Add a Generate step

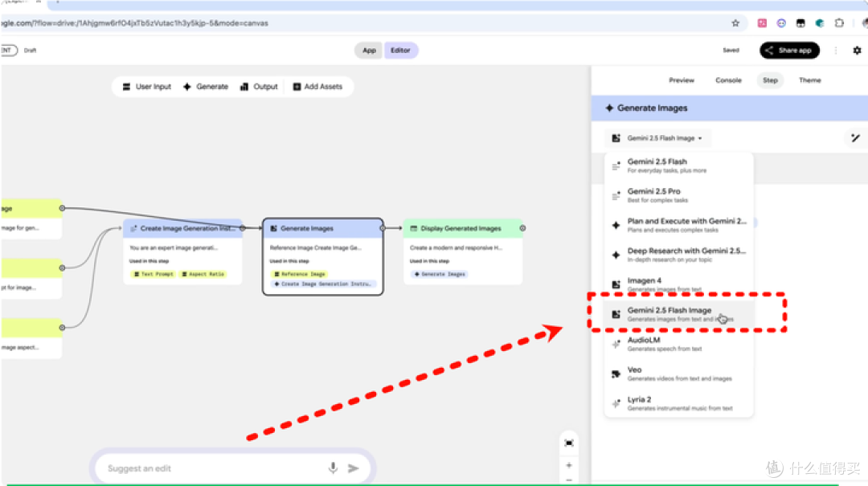206,87
